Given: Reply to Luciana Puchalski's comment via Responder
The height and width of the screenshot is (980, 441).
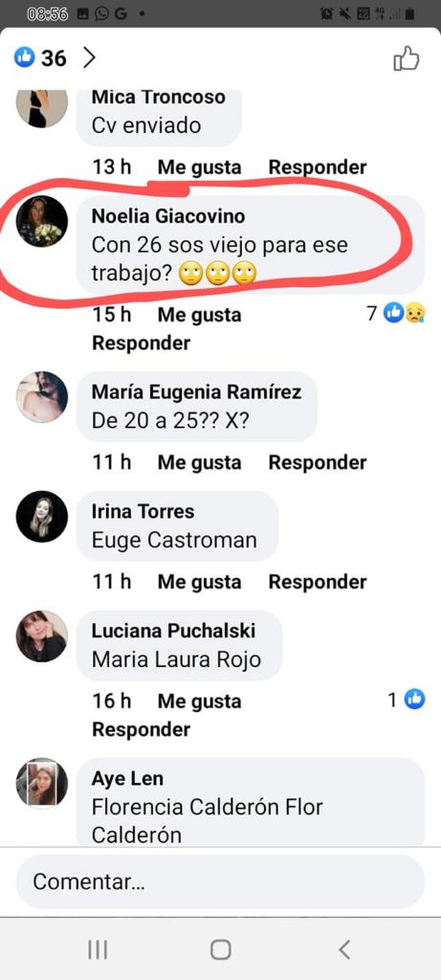Looking at the screenshot, I should (x=142, y=729).
